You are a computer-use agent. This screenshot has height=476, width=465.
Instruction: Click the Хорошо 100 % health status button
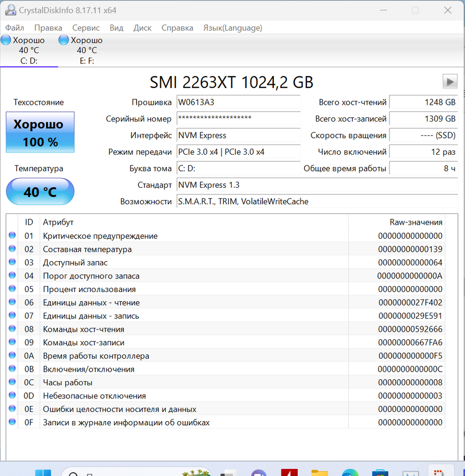[x=40, y=132]
